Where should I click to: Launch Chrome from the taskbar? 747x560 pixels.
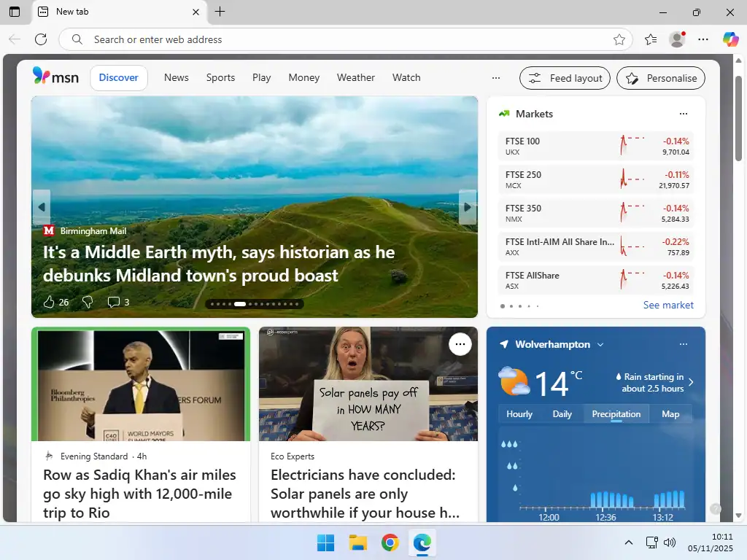(390, 542)
